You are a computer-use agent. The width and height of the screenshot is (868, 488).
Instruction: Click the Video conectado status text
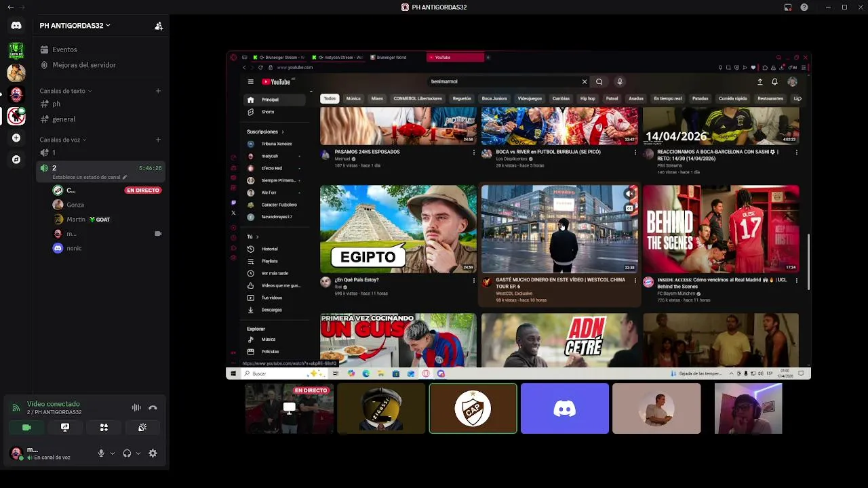[53, 404]
